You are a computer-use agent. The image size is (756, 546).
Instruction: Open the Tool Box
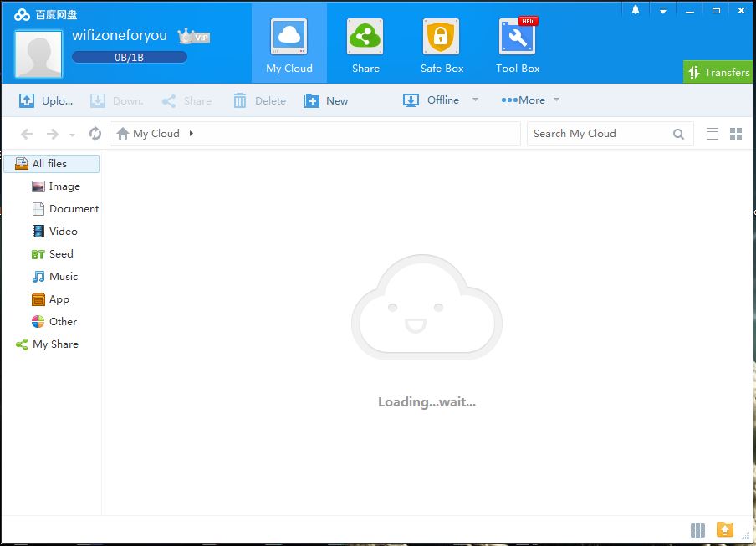[x=517, y=42]
